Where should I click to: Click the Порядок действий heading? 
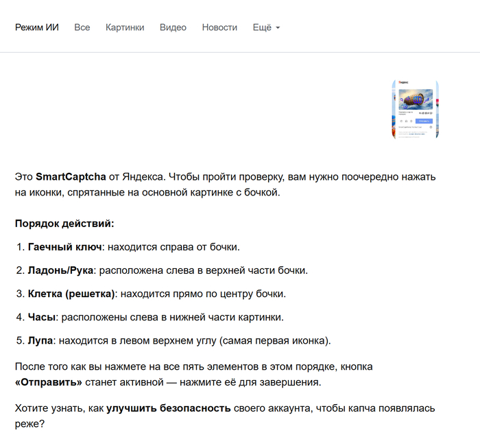point(64,224)
